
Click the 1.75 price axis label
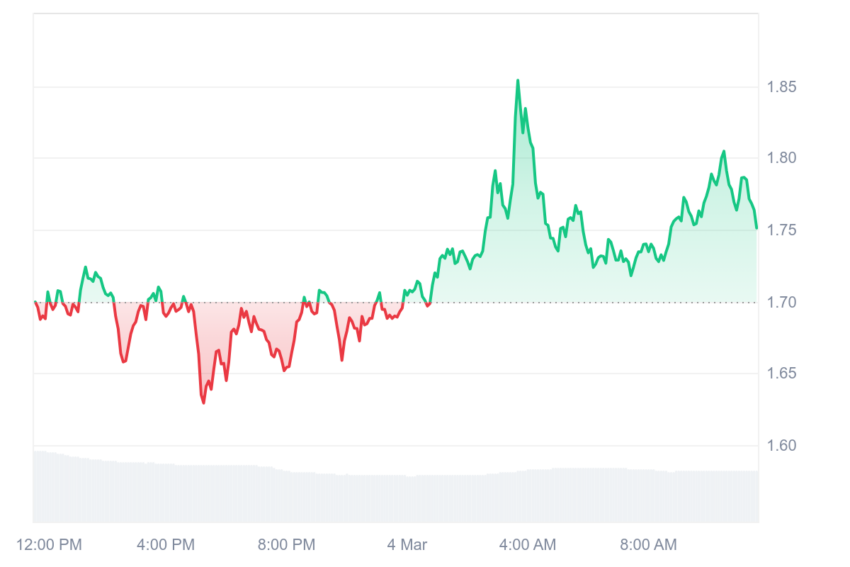(781, 230)
